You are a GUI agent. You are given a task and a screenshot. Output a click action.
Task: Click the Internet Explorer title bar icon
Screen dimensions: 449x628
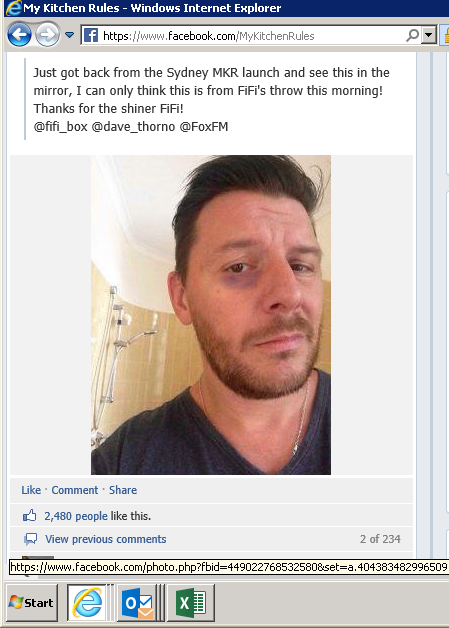click(x=12, y=8)
